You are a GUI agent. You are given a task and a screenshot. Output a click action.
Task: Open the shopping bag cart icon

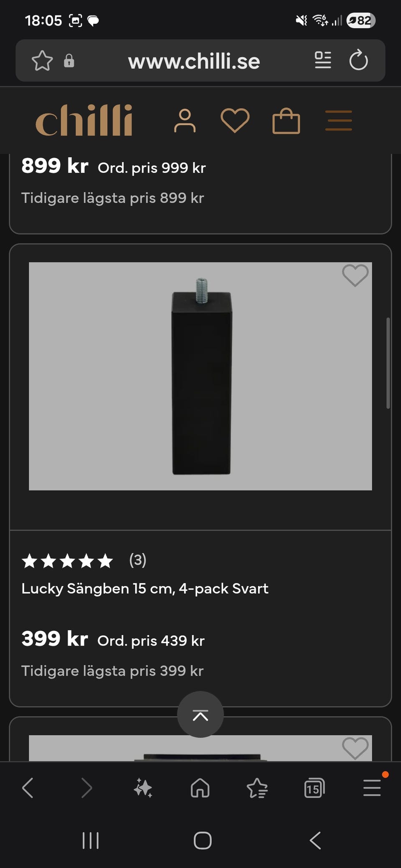(286, 121)
